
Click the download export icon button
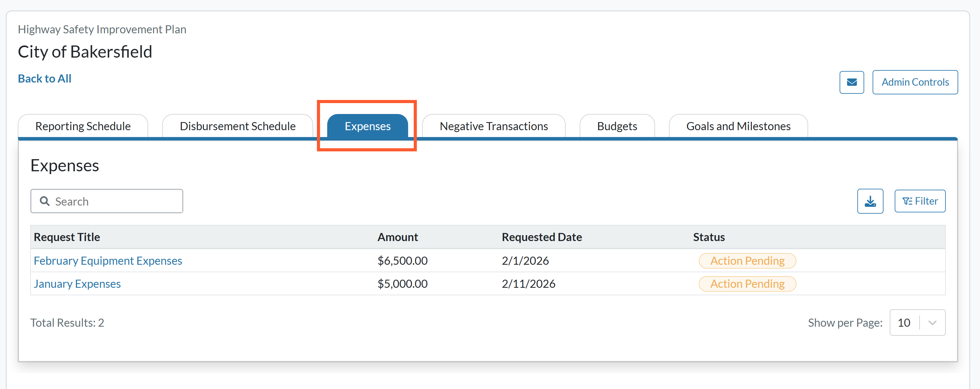870,201
